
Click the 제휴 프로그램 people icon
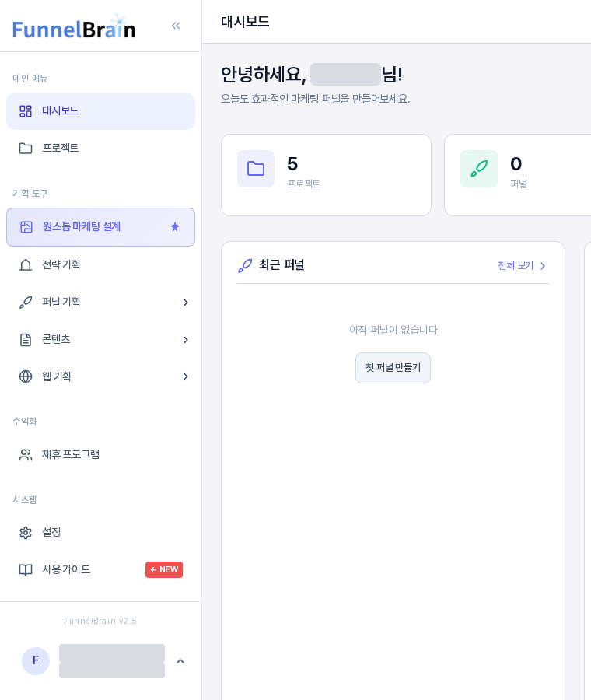(26, 455)
